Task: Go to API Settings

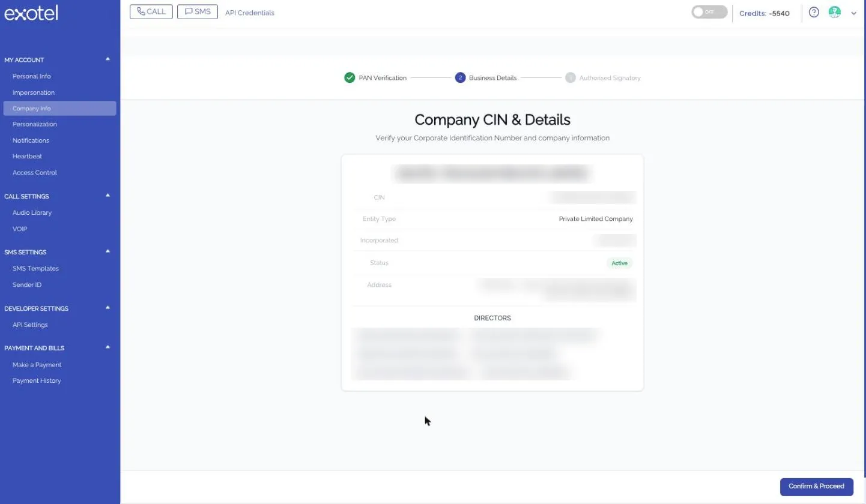Action: [30, 325]
